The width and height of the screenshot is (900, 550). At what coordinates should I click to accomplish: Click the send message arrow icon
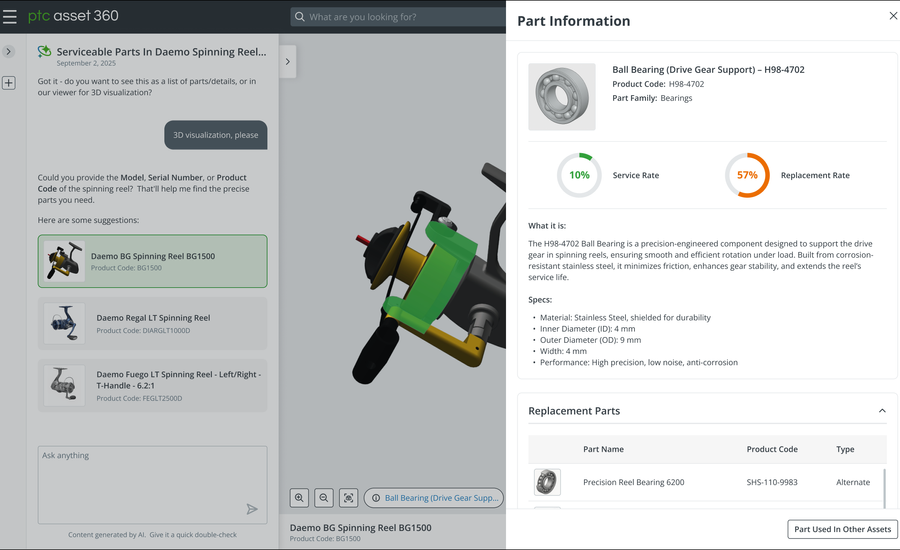252,509
